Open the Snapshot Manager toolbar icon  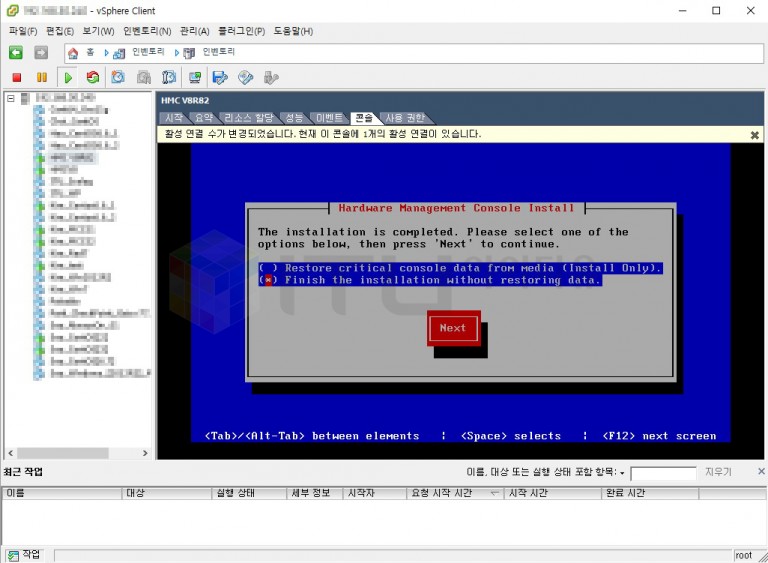169,77
